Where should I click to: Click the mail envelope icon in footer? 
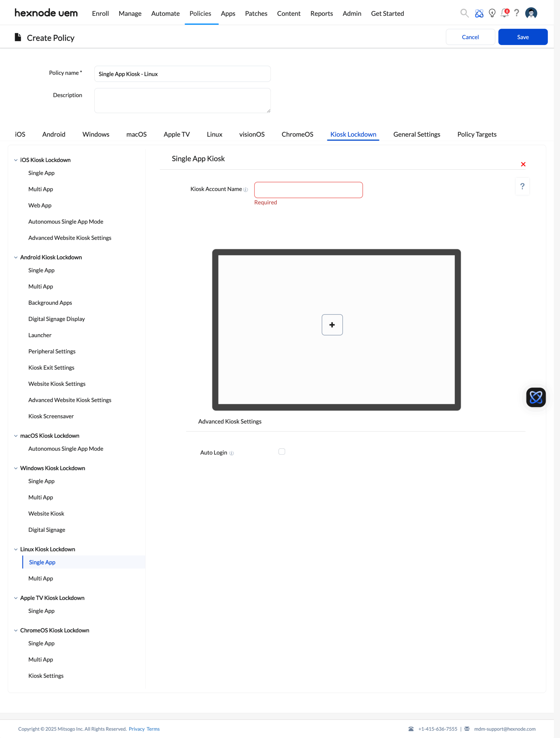pos(467,729)
